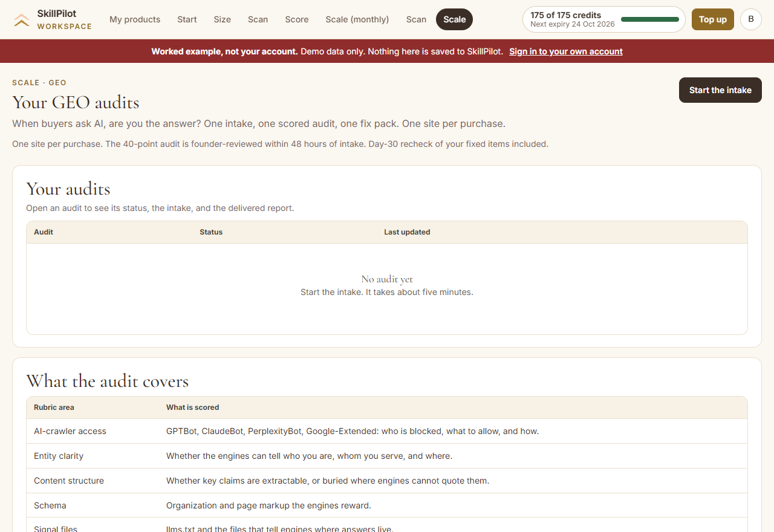The height and width of the screenshot is (532, 774).
Task: Open the Scan item right after Size
Action: click(x=258, y=19)
